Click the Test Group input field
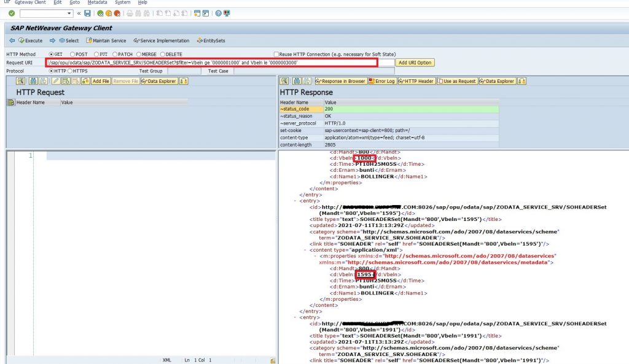 (x=184, y=71)
